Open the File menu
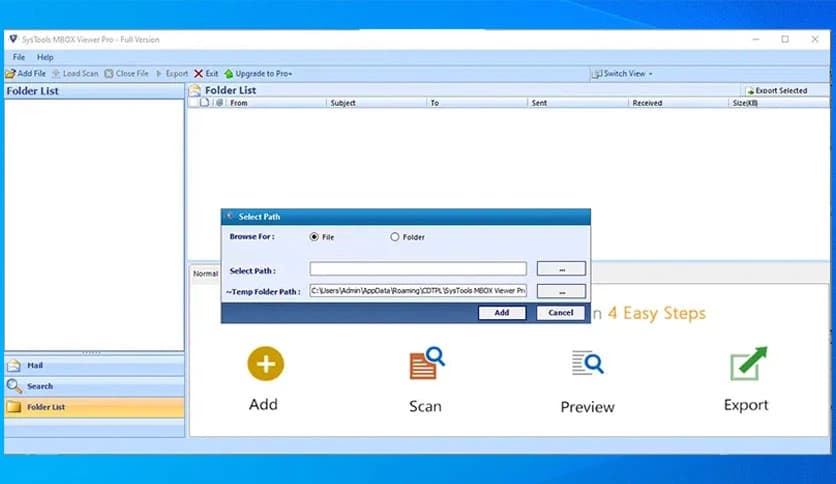Viewport: 836px width, 484px height. tap(19, 57)
